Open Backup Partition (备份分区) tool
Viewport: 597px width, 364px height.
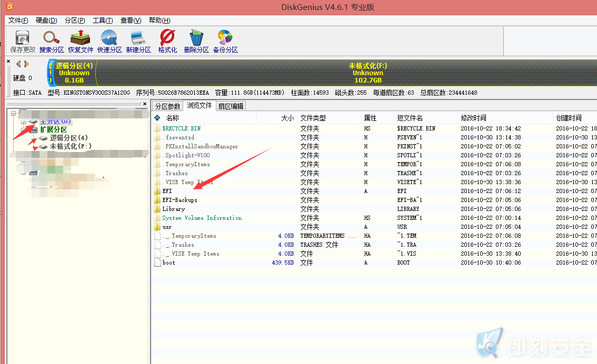click(225, 42)
